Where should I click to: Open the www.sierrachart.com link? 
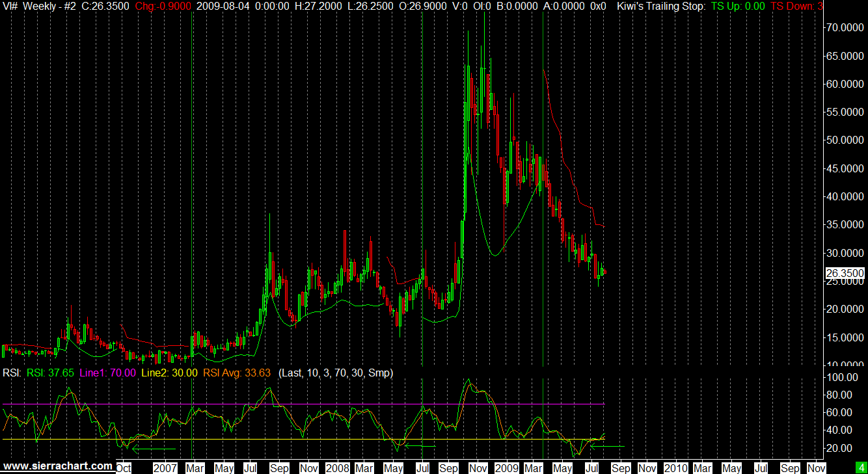click(x=57, y=466)
